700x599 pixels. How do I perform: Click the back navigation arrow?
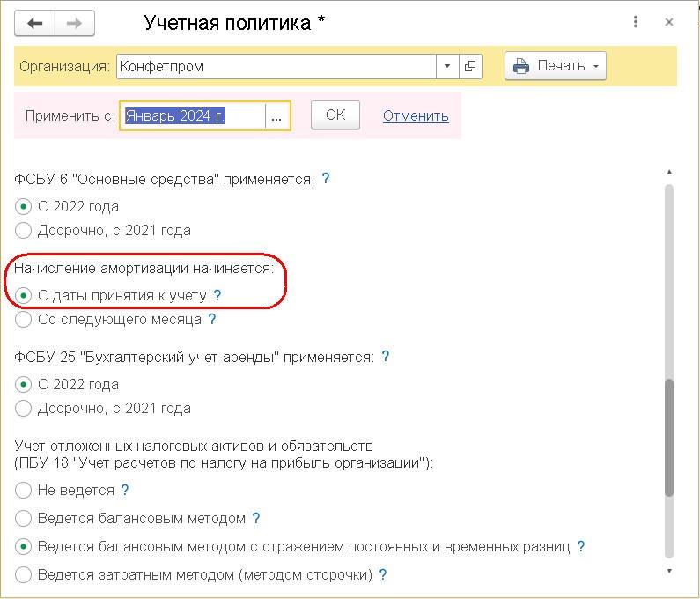(36, 24)
